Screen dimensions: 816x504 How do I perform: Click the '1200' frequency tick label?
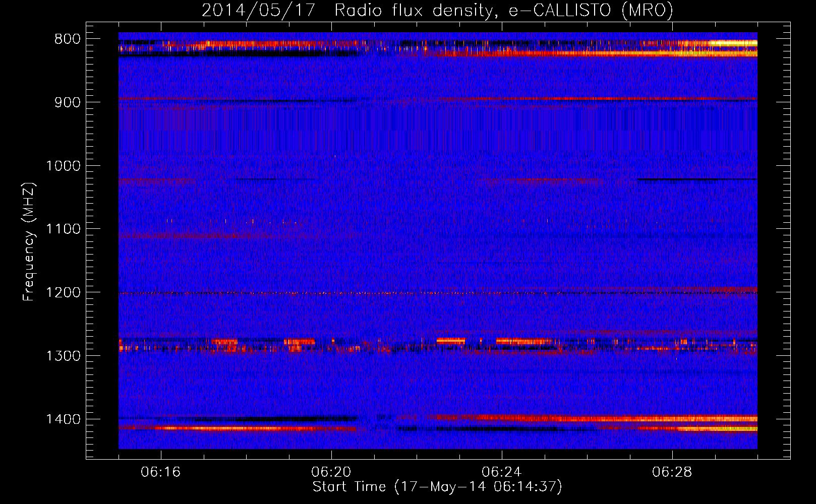[63, 293]
